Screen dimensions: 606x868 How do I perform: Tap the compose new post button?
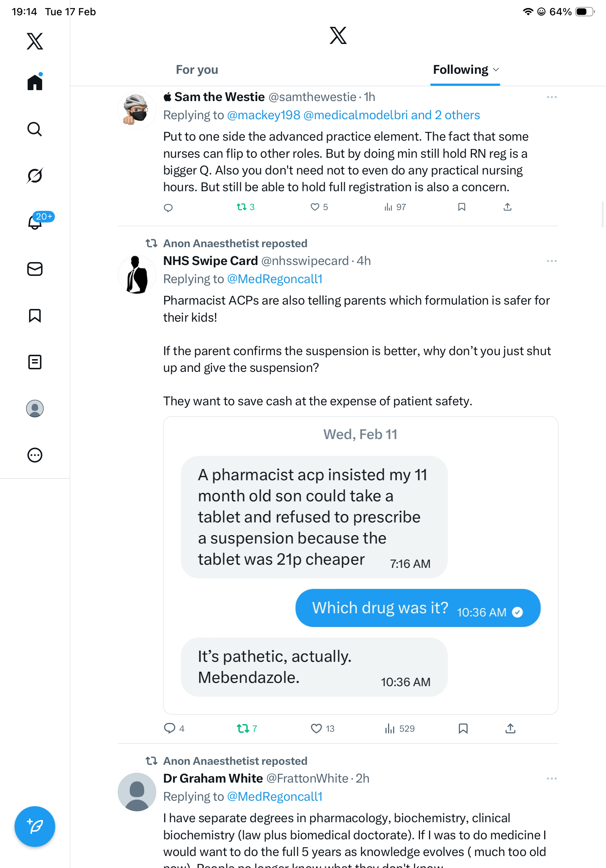click(x=35, y=827)
